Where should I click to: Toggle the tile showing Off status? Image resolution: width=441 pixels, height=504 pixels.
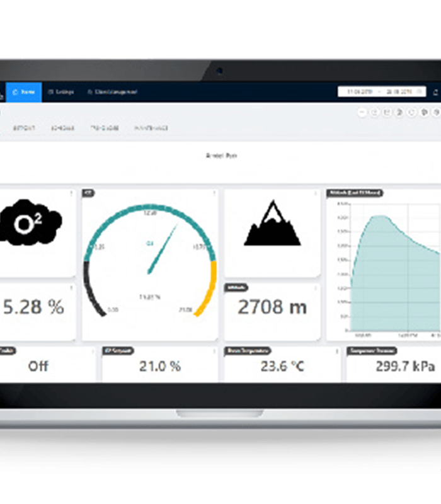pyautogui.click(x=38, y=366)
